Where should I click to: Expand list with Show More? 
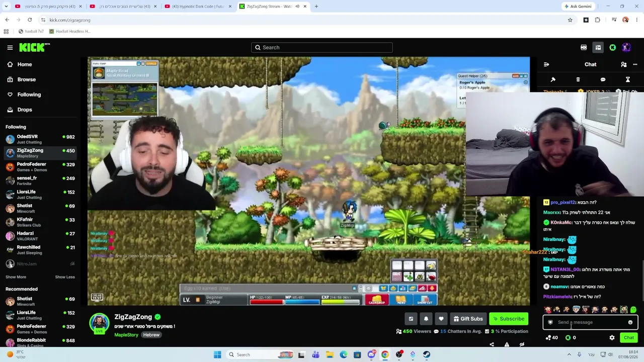tap(16, 277)
